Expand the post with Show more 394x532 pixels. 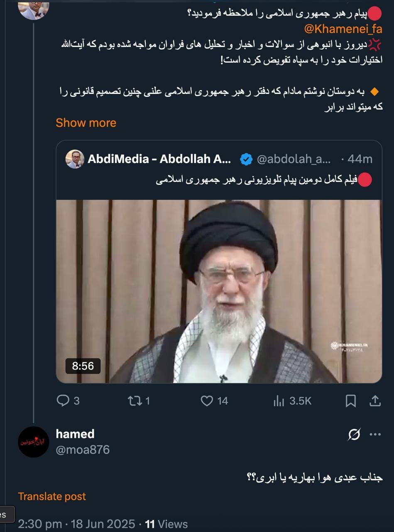point(86,123)
